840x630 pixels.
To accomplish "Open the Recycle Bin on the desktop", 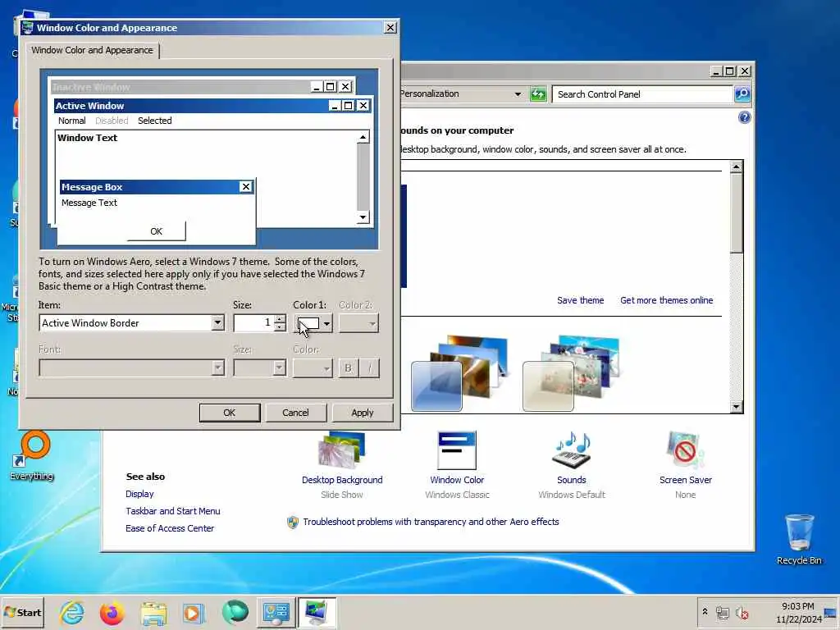I will (799, 538).
